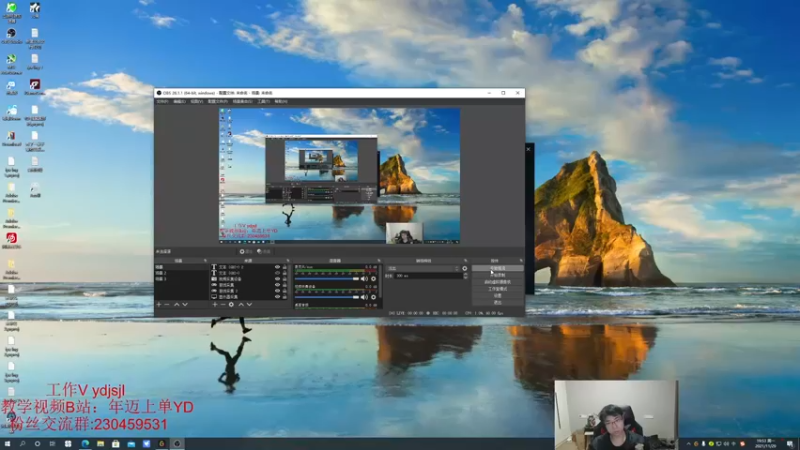This screenshot has width=800, height=450.
Task: Open taskbar search
Action: (x=22, y=444)
